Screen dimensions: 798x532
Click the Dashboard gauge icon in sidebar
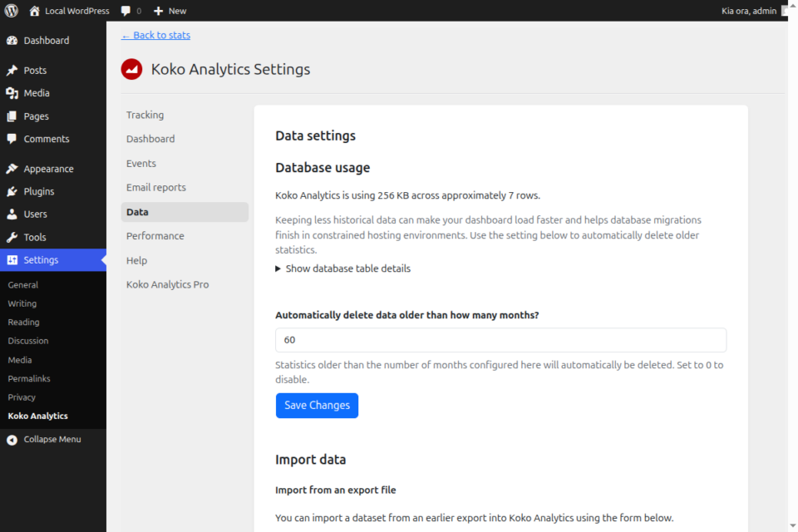coord(12,41)
